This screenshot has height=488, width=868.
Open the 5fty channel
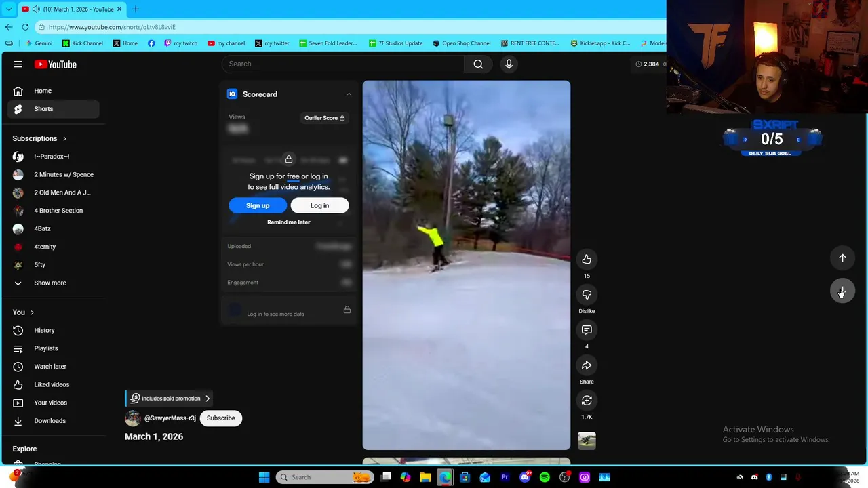[53, 265]
